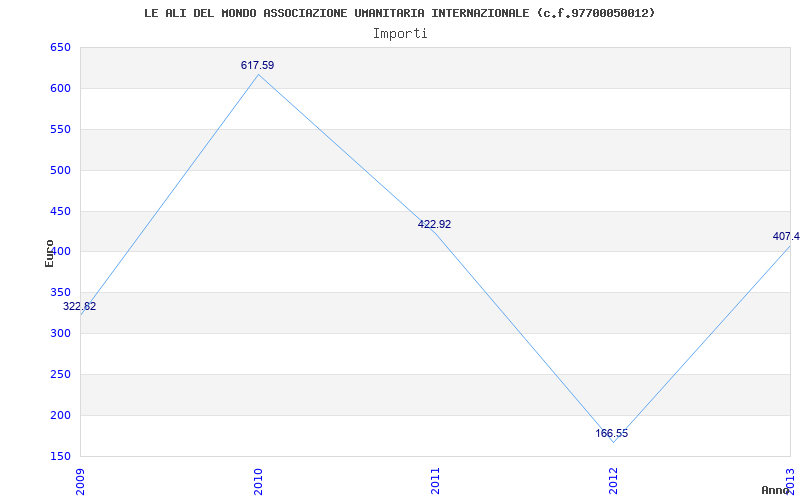Click the chart title LE ALI DEL MONDO
Screen dimensions: 800x500
399,13
